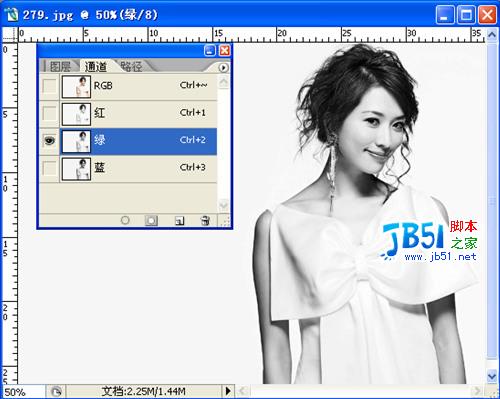Viewport: 500px width, 399px height.
Task: Click the document icon in the title bar
Action: click(x=11, y=15)
